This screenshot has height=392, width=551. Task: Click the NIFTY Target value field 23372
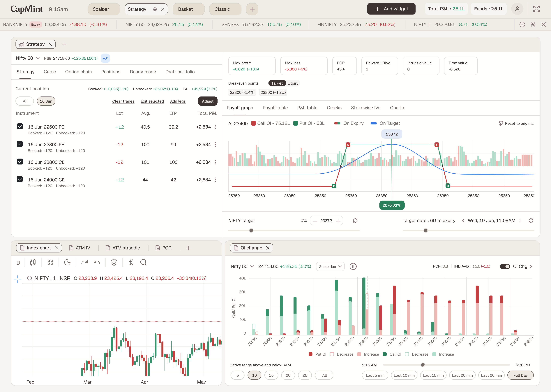click(x=326, y=221)
